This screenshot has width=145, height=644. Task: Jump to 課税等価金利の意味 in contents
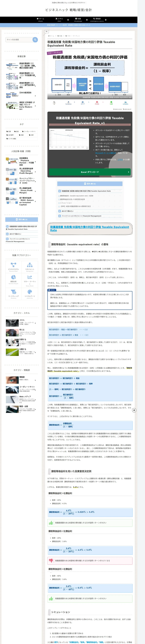click(x=77, y=196)
